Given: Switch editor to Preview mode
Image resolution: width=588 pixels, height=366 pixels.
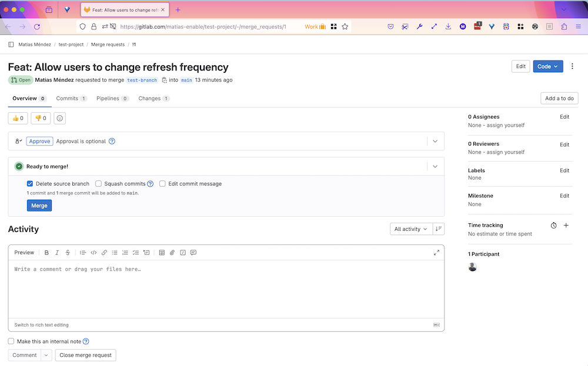Looking at the screenshot, I should (x=24, y=253).
